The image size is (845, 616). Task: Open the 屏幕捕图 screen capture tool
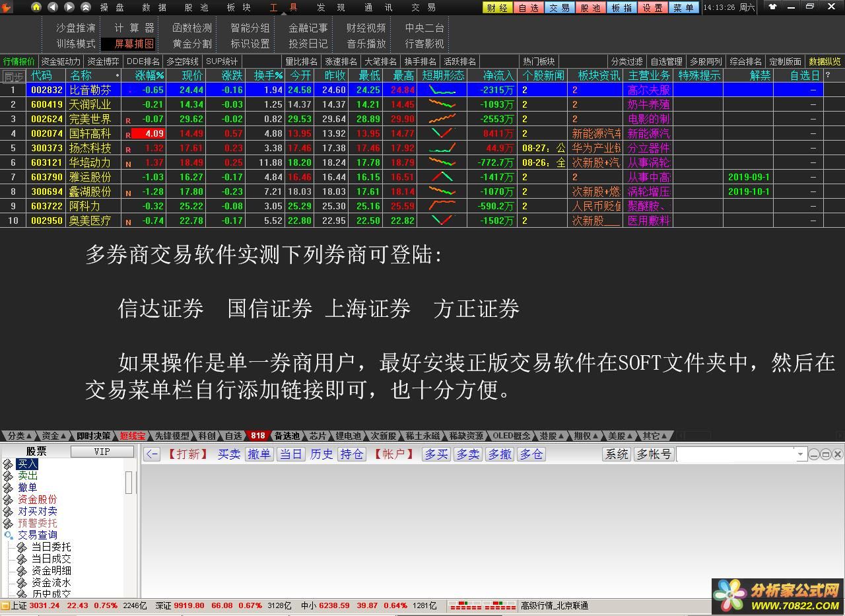pos(129,44)
